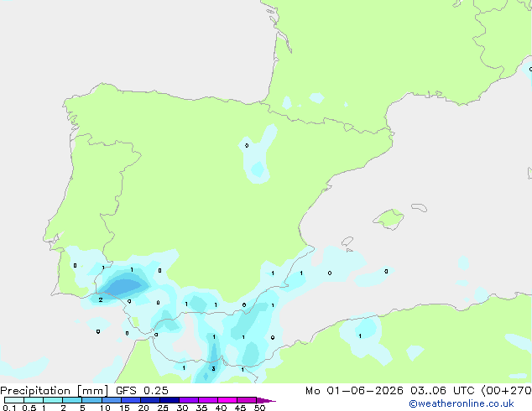Pick the 10–15 mm blue legend swatch
Image resolution: width=532 pixels, height=411 pixels.
point(111,400)
